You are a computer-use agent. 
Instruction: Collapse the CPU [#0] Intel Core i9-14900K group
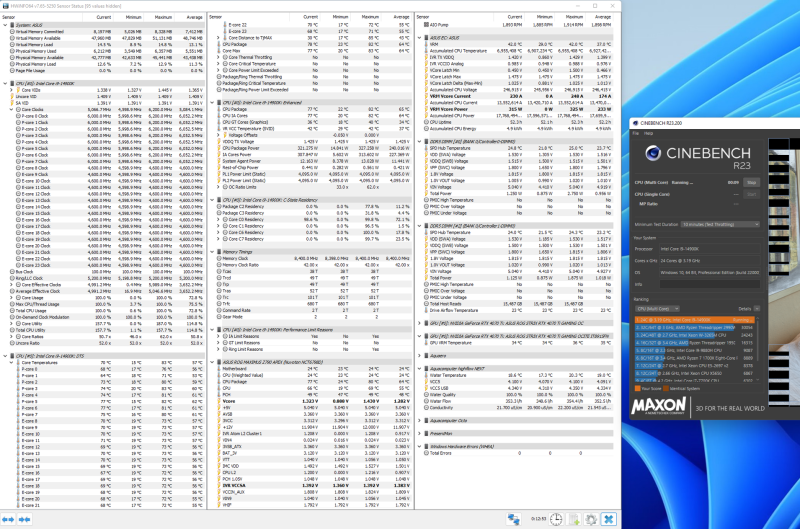(6, 83)
